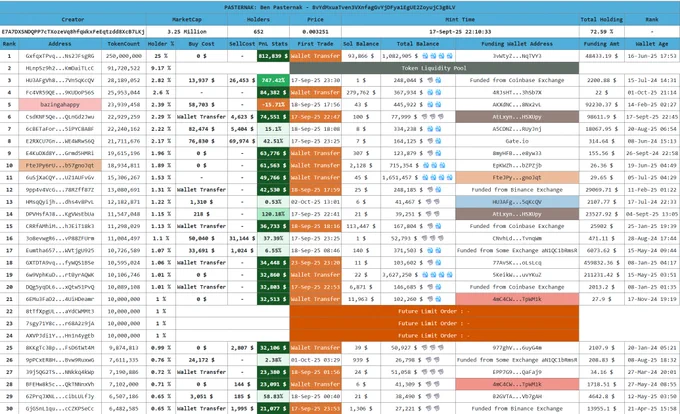
Task: Select wallet age "16-Jun-25 17:53" in rank 1
Action: (652, 56)
